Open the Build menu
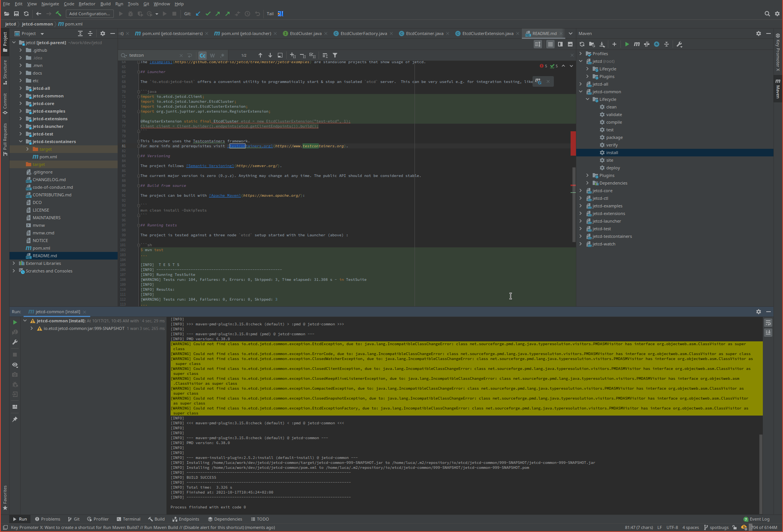The height and width of the screenshot is (532, 783). 105,4
